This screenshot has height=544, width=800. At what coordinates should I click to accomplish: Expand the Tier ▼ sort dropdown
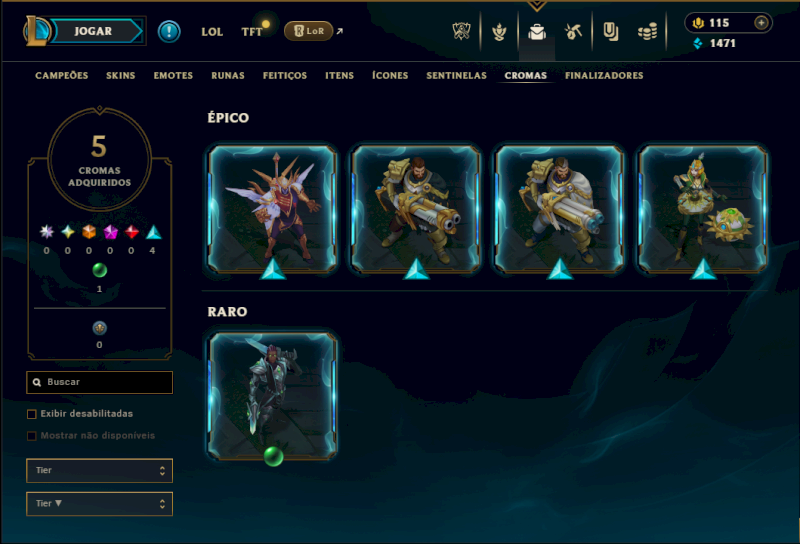click(x=99, y=504)
